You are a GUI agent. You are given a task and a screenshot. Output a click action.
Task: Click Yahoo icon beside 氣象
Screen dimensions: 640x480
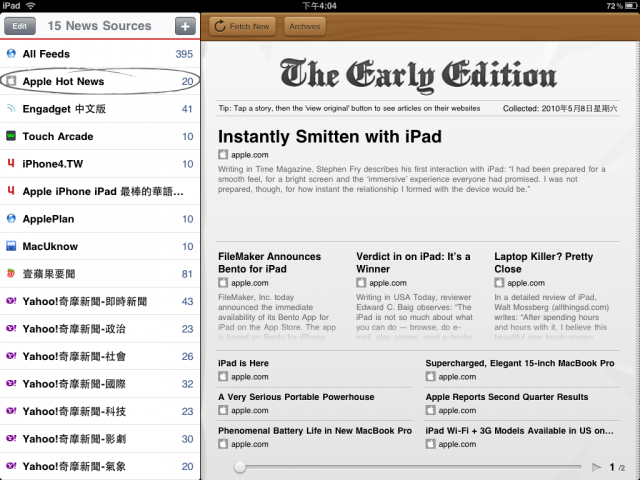[11, 465]
